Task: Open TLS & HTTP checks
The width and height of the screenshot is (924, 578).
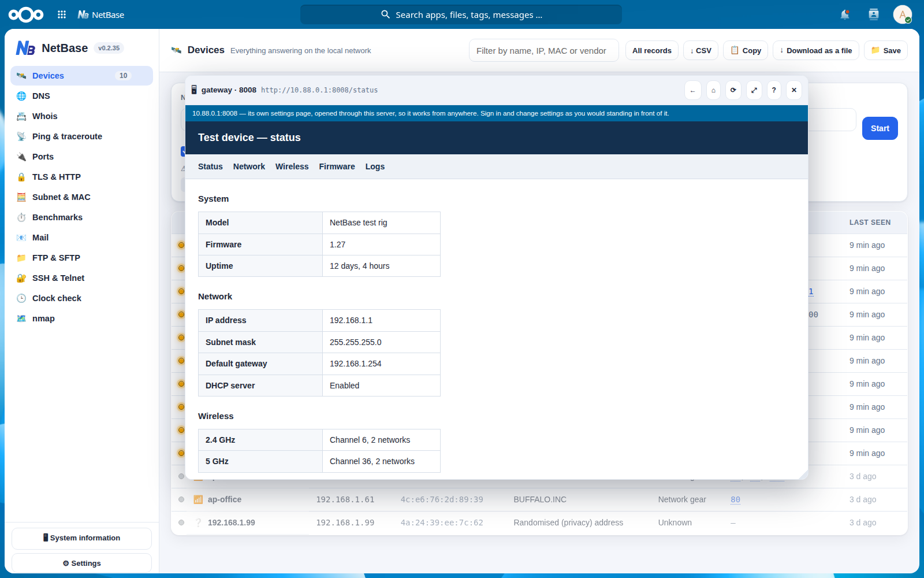Action: [81, 177]
